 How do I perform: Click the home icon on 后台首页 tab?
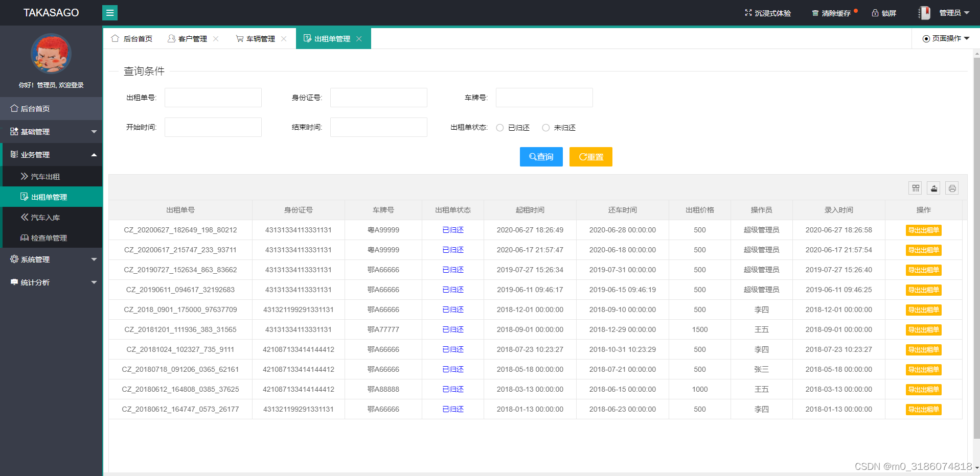tap(115, 38)
